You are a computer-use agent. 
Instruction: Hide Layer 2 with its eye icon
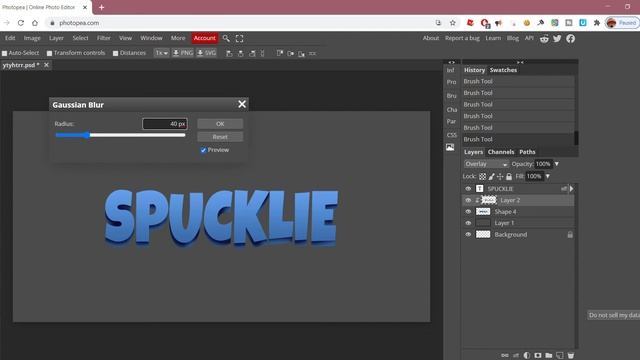468,200
